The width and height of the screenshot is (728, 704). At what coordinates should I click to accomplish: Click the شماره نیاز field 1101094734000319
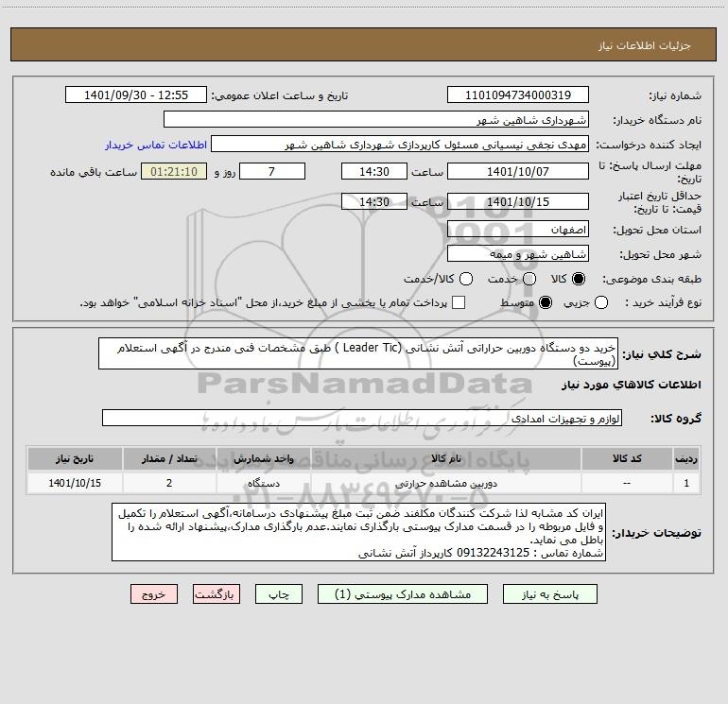click(x=518, y=94)
